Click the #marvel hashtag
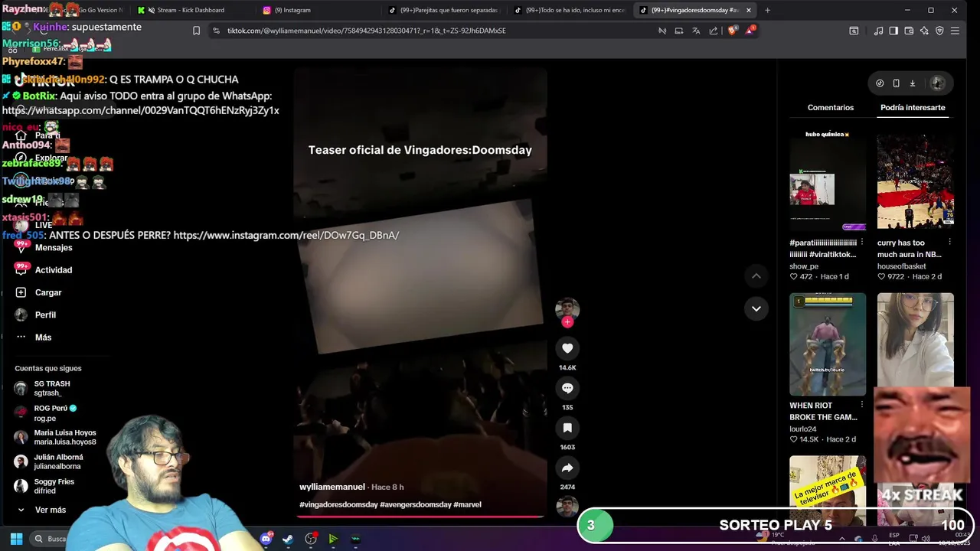980x551 pixels. 467,504
